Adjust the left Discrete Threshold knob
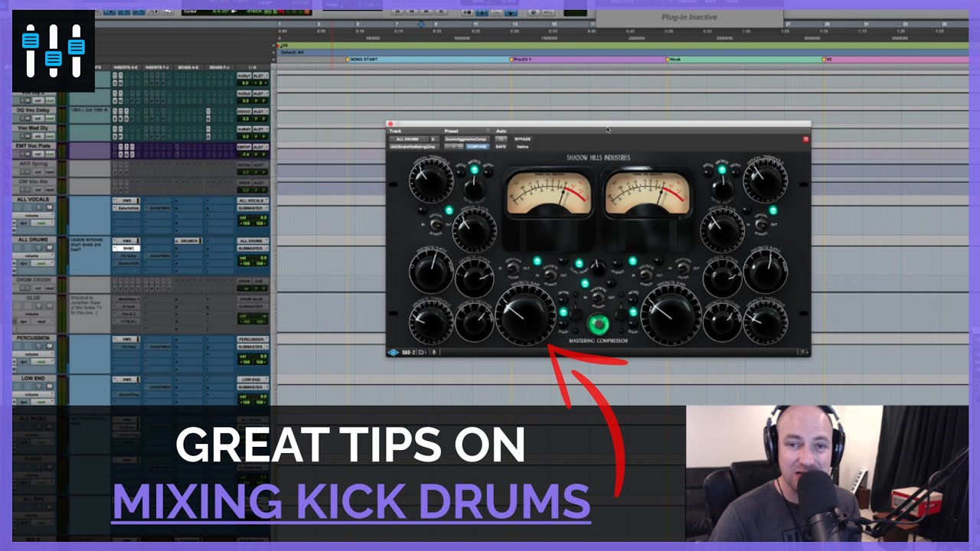Screen dimensions: 980x551 pyautogui.click(x=431, y=322)
